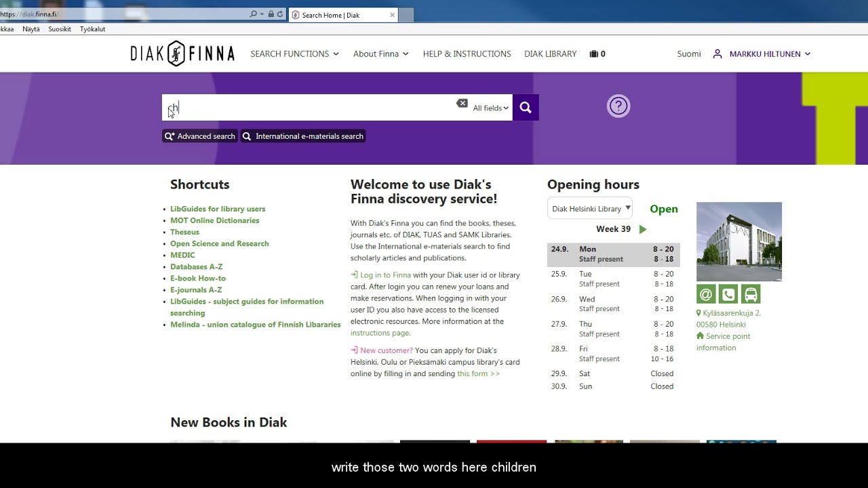Click the Week 39 label
Viewport: 868px width, 488px height.
tap(613, 229)
